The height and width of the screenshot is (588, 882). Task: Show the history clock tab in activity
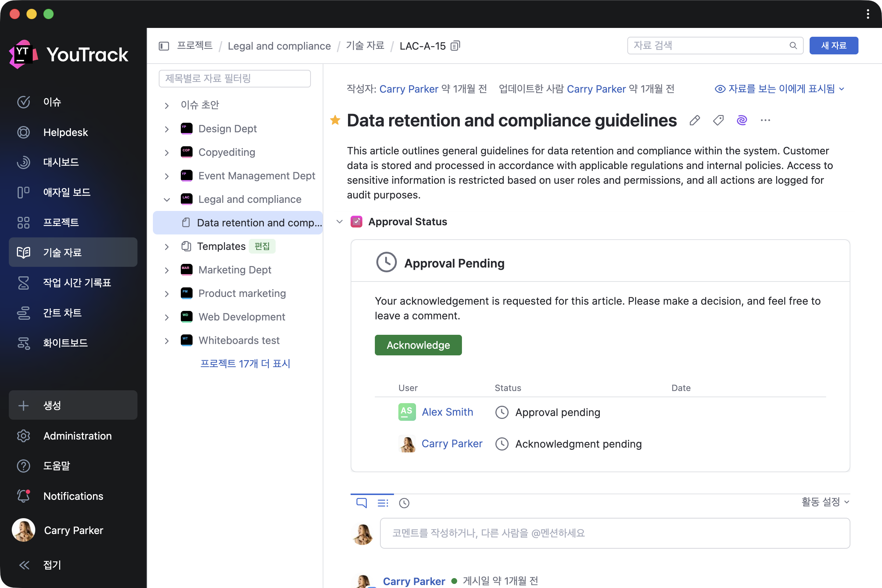click(404, 503)
